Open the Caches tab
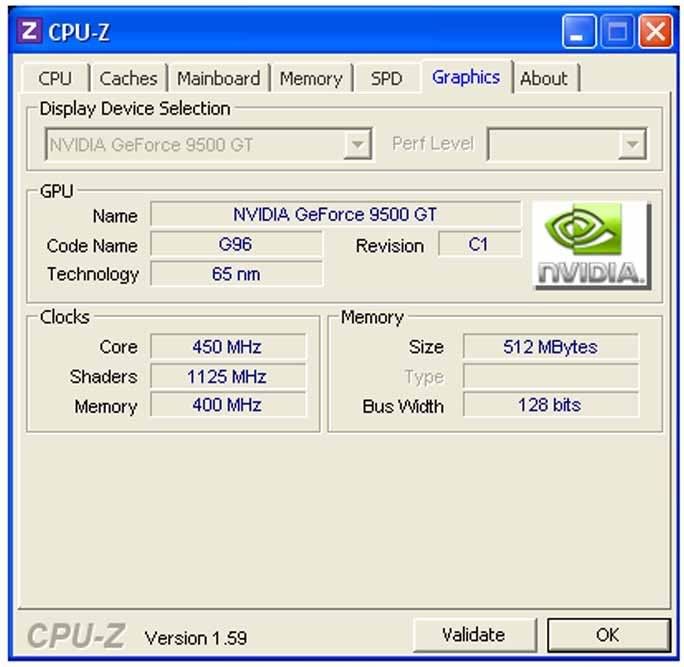This screenshot has width=684, height=667. [x=128, y=79]
